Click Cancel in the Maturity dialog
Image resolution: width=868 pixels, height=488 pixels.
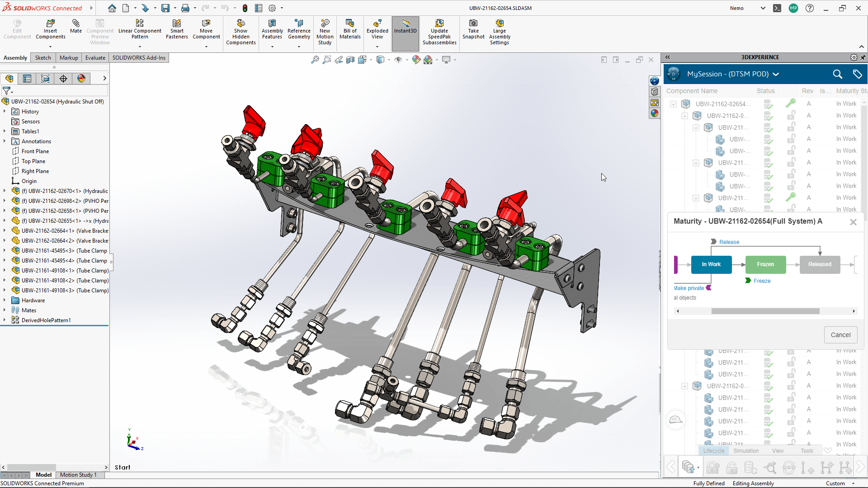tap(840, 335)
